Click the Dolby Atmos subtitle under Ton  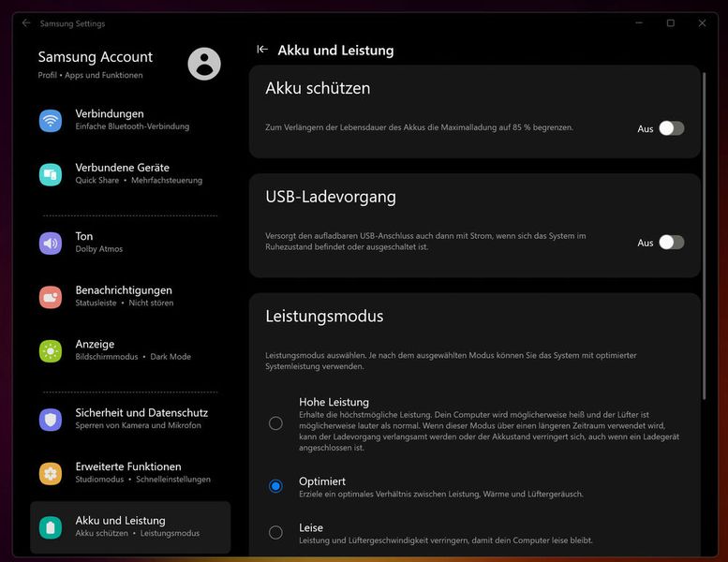point(99,249)
